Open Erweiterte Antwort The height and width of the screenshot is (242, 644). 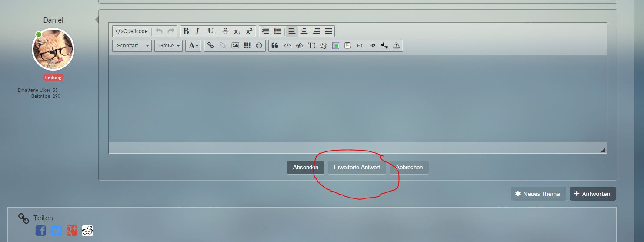357,168
